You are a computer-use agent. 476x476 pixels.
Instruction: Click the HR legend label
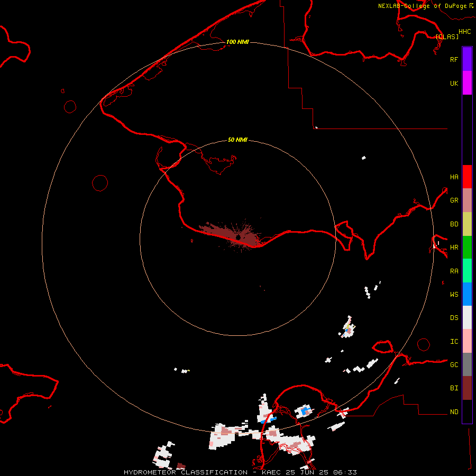click(x=454, y=248)
